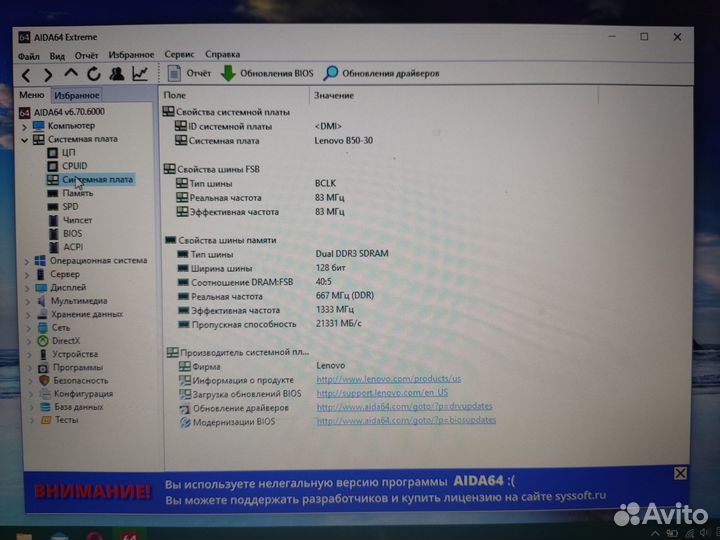Image resolution: width=720 pixels, height=540 pixels.
Task: Generate a report with the Отчёт toolbar button
Action: (189, 73)
